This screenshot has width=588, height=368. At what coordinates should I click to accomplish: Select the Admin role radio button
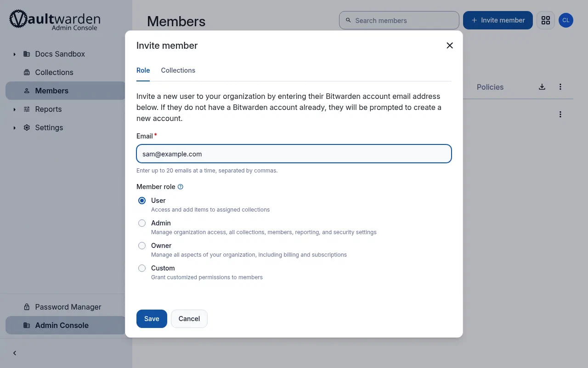(142, 223)
